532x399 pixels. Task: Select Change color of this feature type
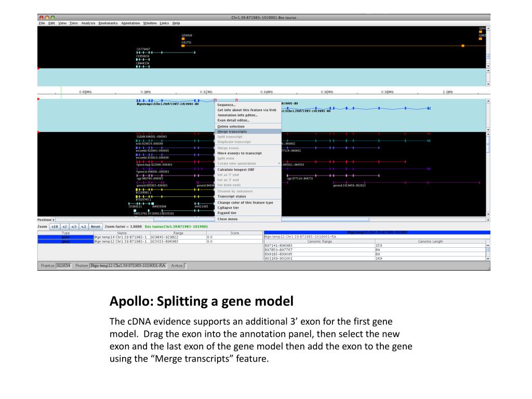pyautogui.click(x=248, y=202)
